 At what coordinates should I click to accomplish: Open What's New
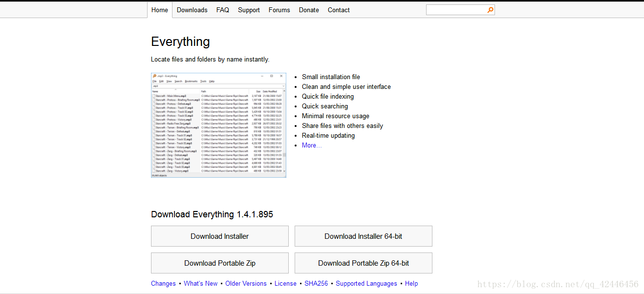pos(201,283)
